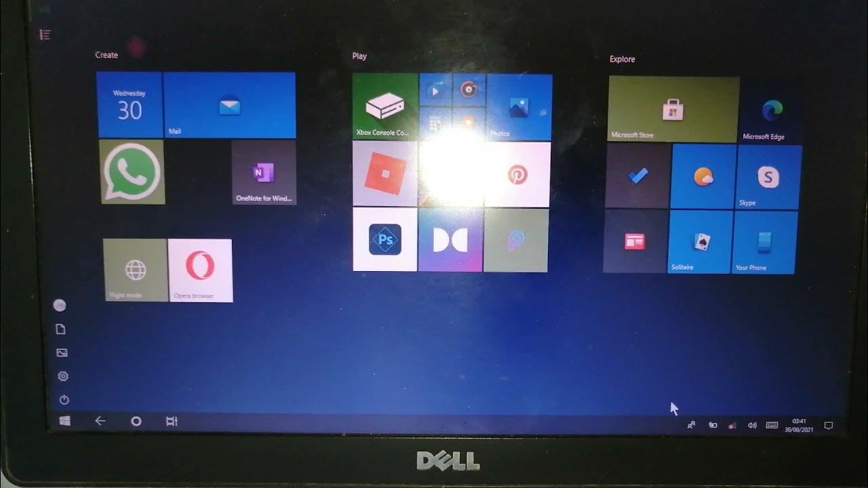Screen dimensions: 868x488
Task: Open the Microsoft To Do tile
Action: 637,176
